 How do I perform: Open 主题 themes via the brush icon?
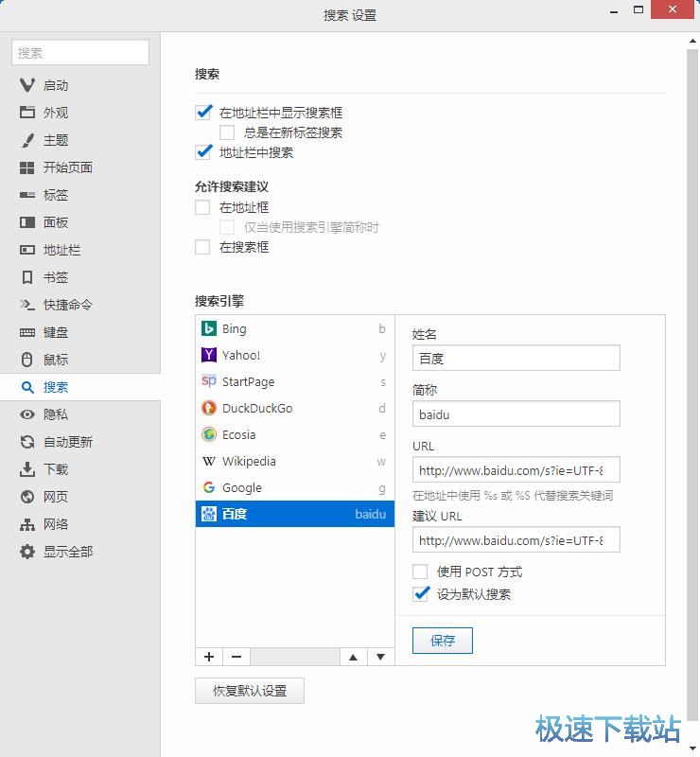tap(27, 140)
